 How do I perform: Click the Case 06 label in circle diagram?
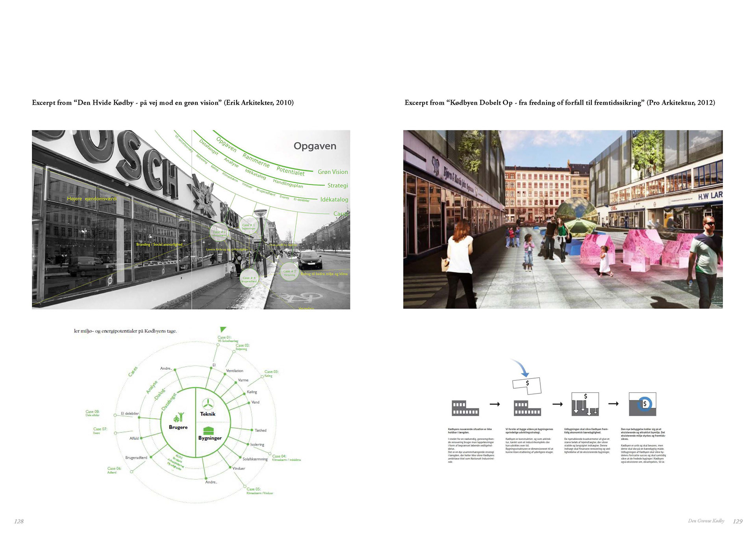point(114,469)
